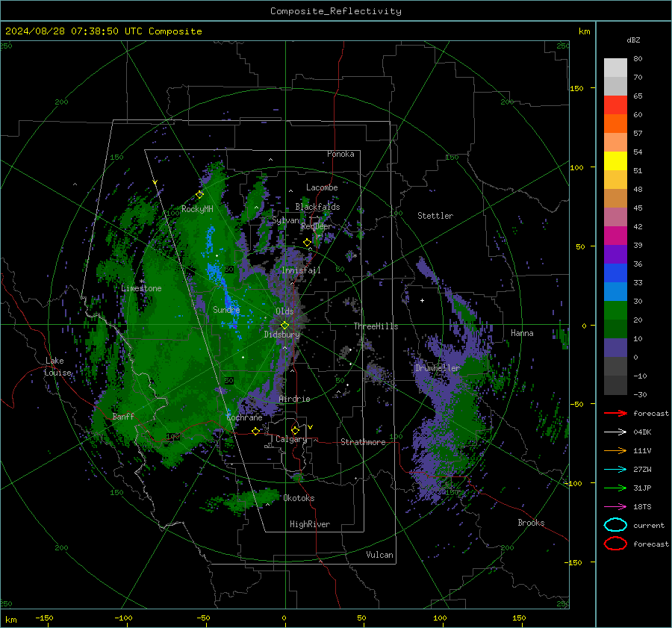The image size is (672, 628).
Task: Click yellow diamond marker above Calgary label
Action: click(x=295, y=430)
